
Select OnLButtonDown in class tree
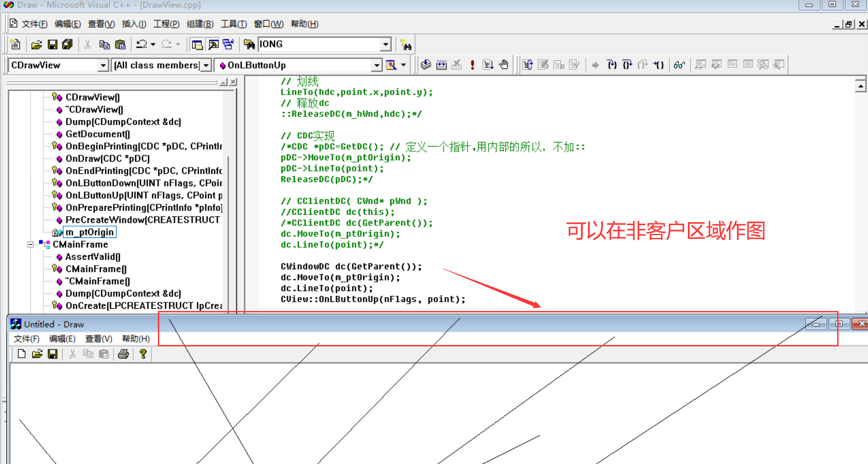(144, 183)
